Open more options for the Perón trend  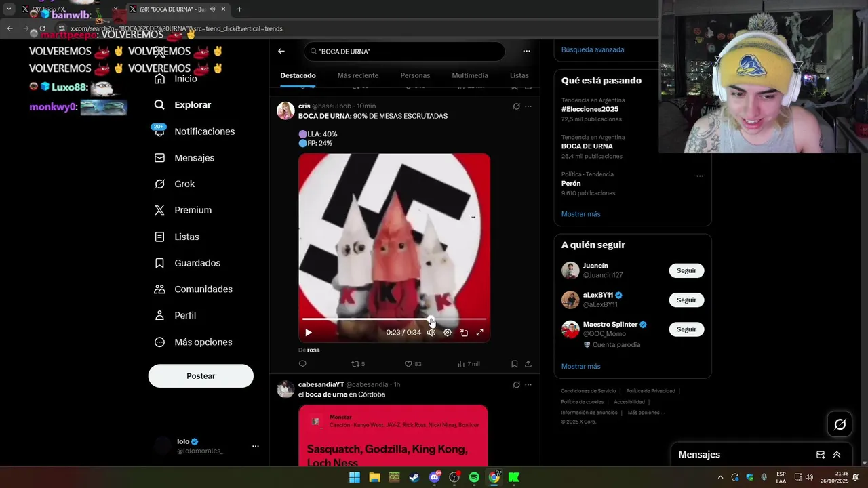700,176
